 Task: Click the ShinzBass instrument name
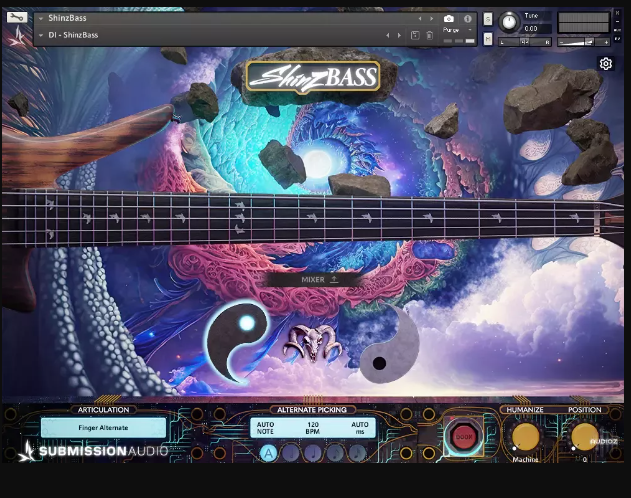(x=67, y=18)
